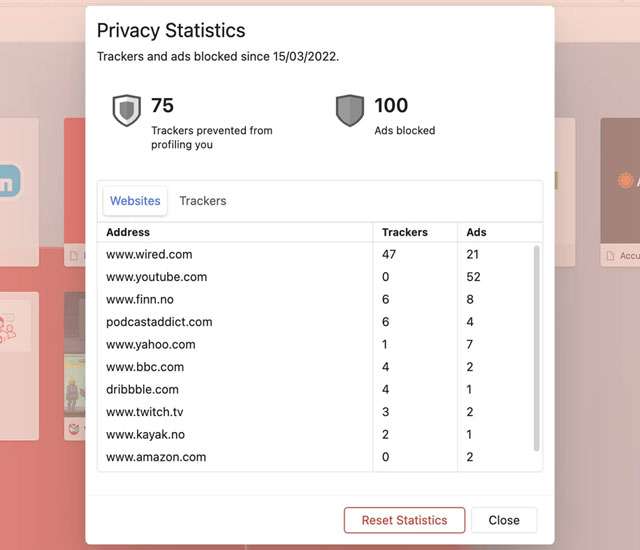This screenshot has height=550, width=640.
Task: Click the www.amazon.com row
Action: coord(156,457)
